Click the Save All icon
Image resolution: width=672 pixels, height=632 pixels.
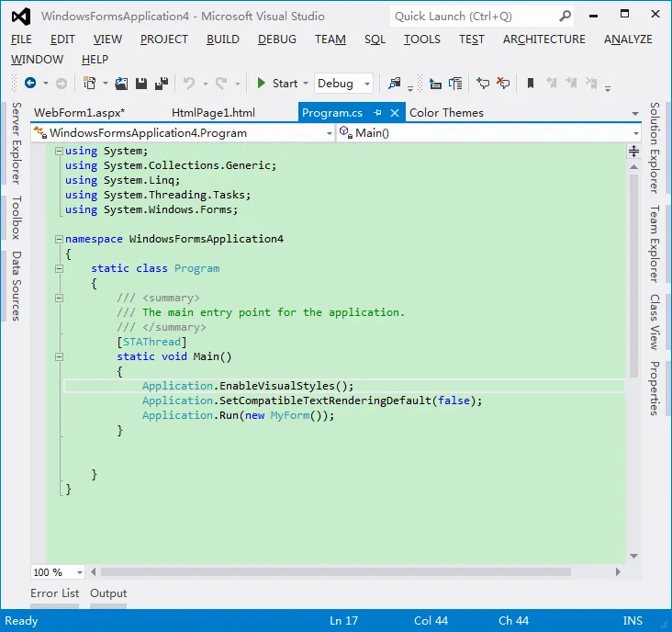[162, 84]
